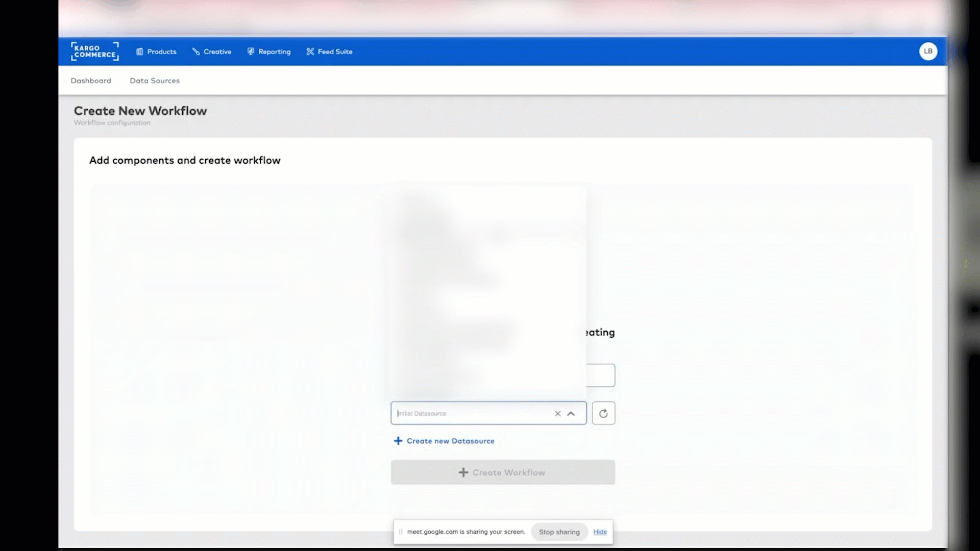Open the Data Sources tab
Image resolution: width=980 pixels, height=551 pixels.
tap(154, 81)
